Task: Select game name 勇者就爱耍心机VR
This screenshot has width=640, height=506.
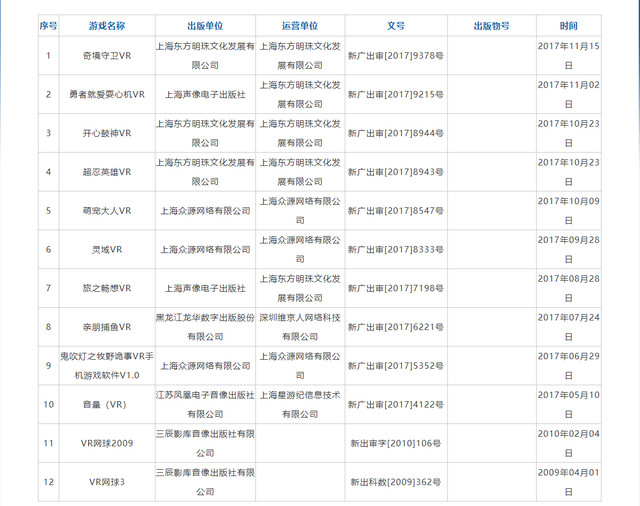Action: pyautogui.click(x=107, y=94)
